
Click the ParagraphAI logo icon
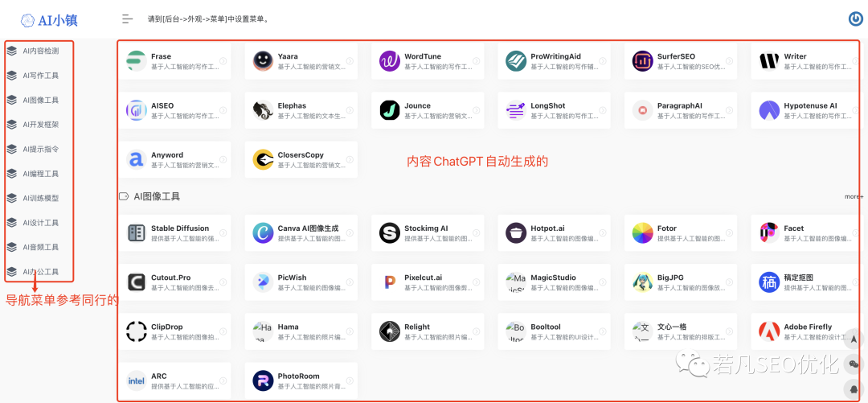(x=643, y=110)
